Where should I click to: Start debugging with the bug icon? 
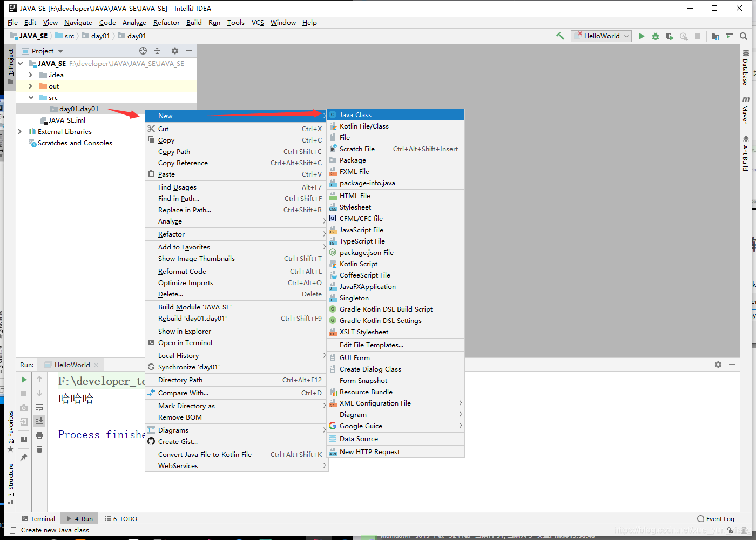[656, 36]
